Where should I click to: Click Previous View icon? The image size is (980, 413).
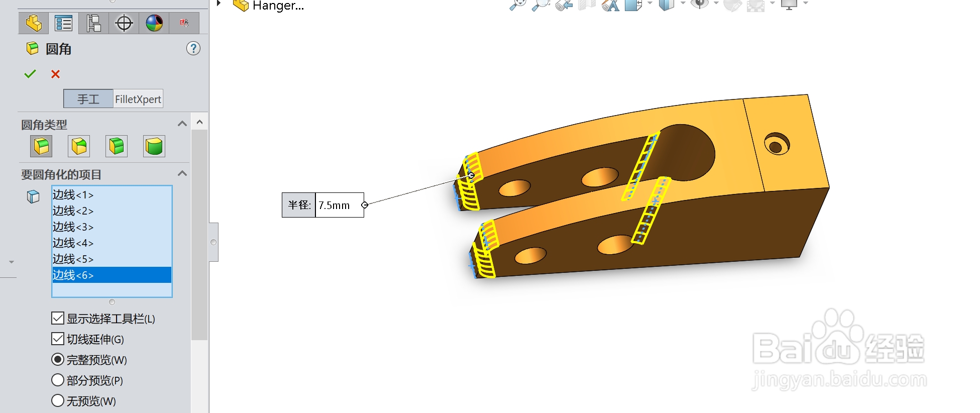click(x=564, y=5)
